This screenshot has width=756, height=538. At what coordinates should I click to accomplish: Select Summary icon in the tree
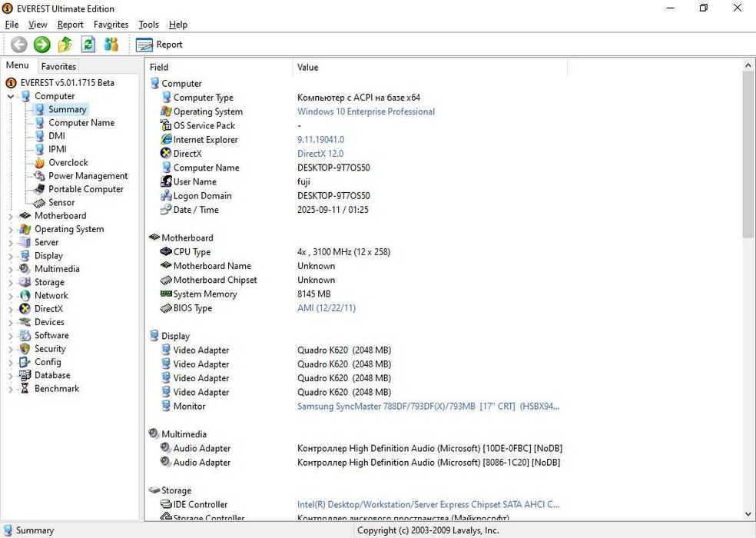pos(39,110)
